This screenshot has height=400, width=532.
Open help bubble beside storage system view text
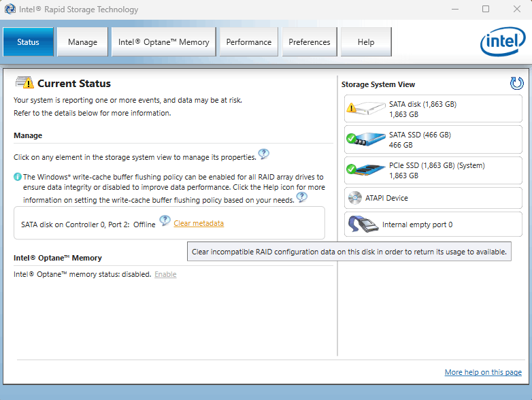(264, 154)
